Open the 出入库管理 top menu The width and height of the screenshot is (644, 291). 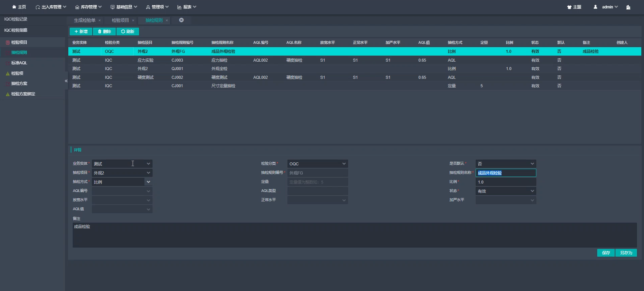point(51,7)
